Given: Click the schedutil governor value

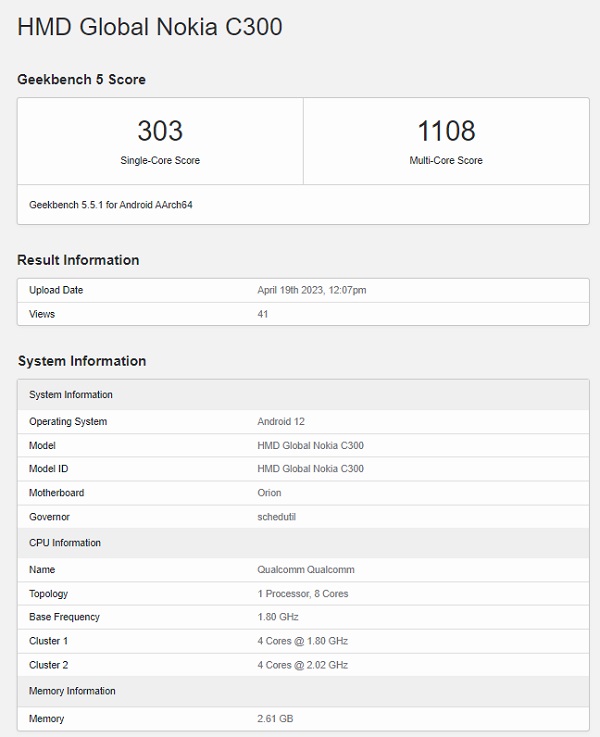Looking at the screenshot, I should (278, 517).
